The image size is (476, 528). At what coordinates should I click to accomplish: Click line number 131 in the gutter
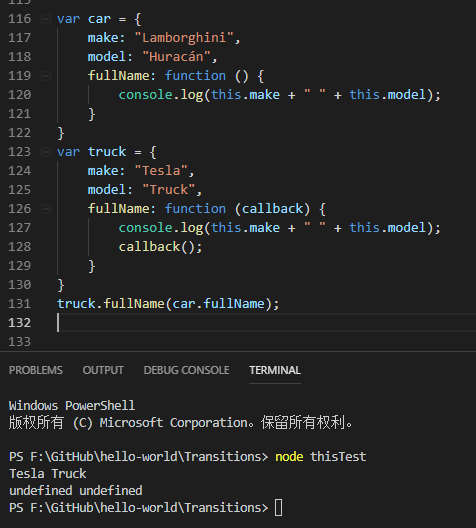(20, 304)
